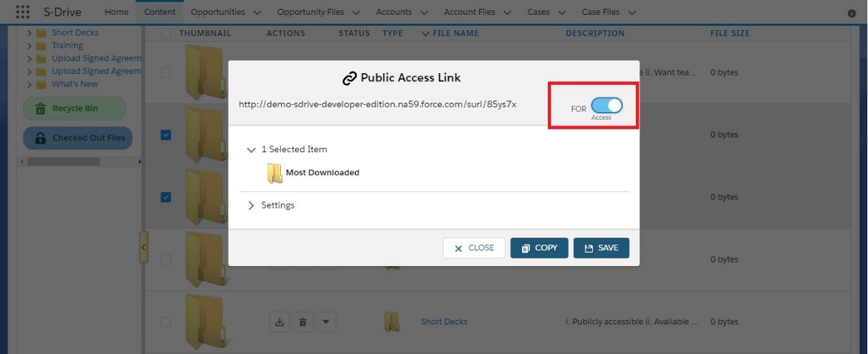Open the Opportunities tab
The width and height of the screenshot is (868, 354).
(x=218, y=12)
